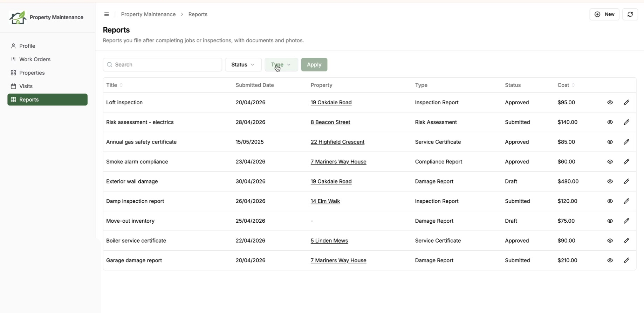
Task: View the Loft inspection report eye icon
Action: 610,103
